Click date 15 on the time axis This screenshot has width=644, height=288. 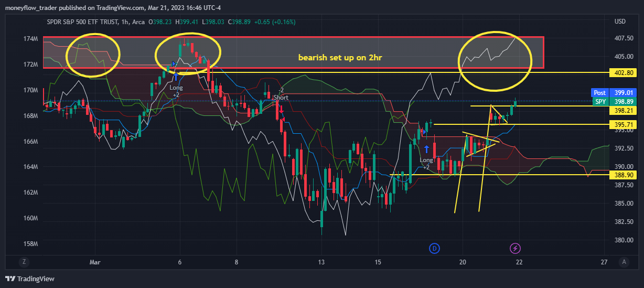(x=378, y=261)
